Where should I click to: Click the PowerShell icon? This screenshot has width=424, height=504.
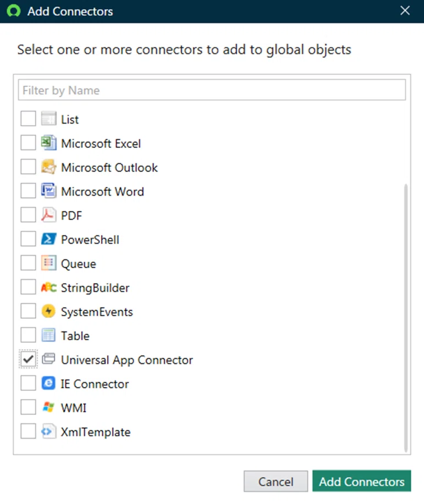coord(49,239)
